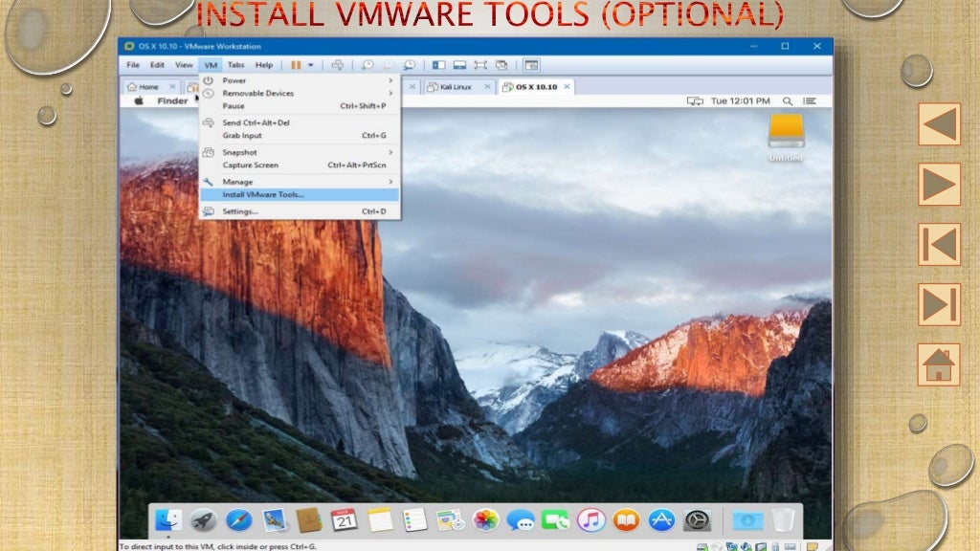Open Settings... from the VM menu
Image resolution: width=980 pixels, height=551 pixels.
[x=300, y=211]
